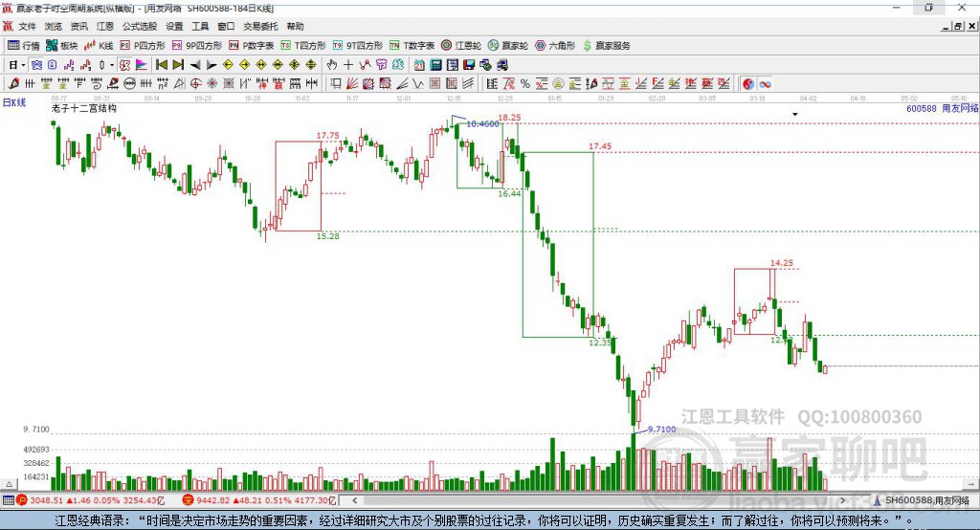The width and height of the screenshot is (980, 530).
Task: Open the 六角形 hexagon tool
Action: coord(555,46)
